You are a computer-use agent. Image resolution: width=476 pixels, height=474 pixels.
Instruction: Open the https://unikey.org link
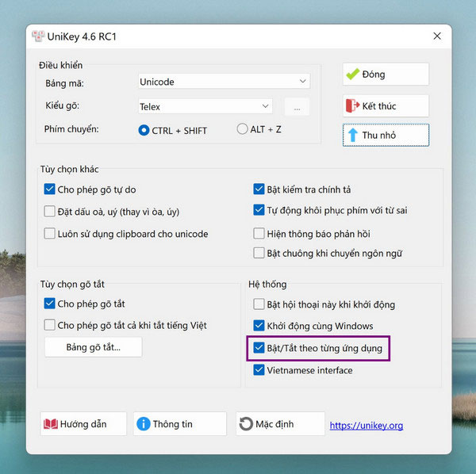coord(367,426)
